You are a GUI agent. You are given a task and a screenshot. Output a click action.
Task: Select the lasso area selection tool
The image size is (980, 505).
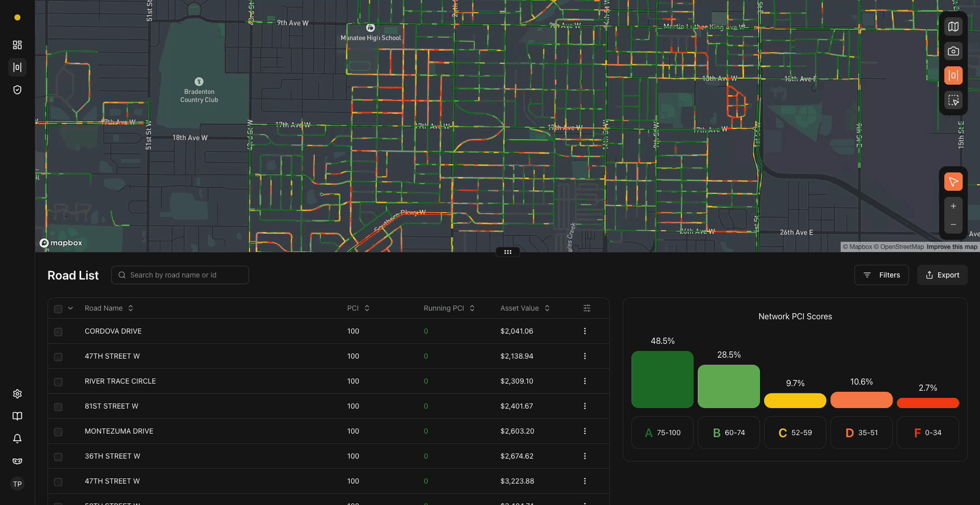click(x=953, y=100)
